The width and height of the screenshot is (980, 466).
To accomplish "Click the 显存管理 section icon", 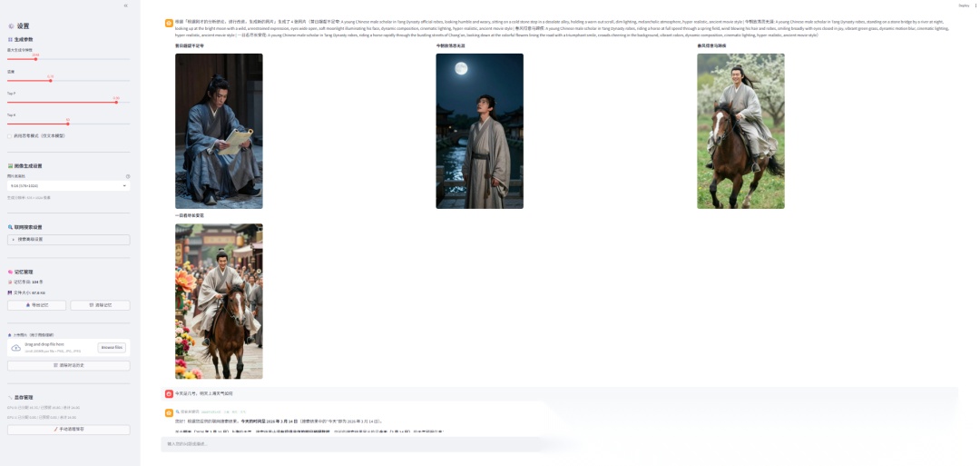I will point(10,397).
